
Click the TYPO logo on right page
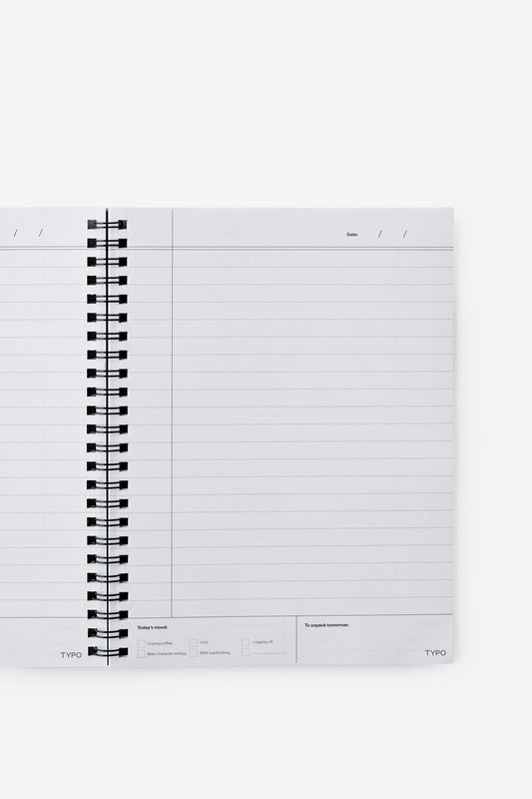436,653
